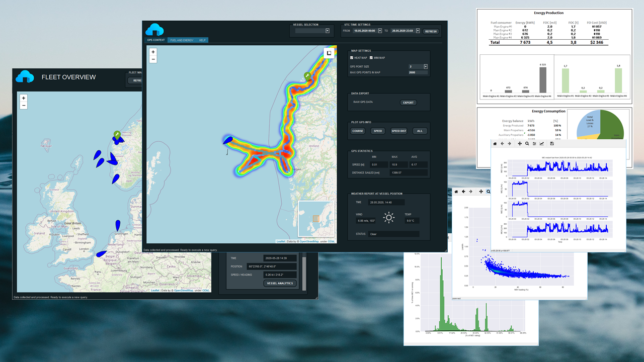The height and width of the screenshot is (362, 644).
Task: Click Refresh in UTC Time Settings
Action: coord(431,31)
